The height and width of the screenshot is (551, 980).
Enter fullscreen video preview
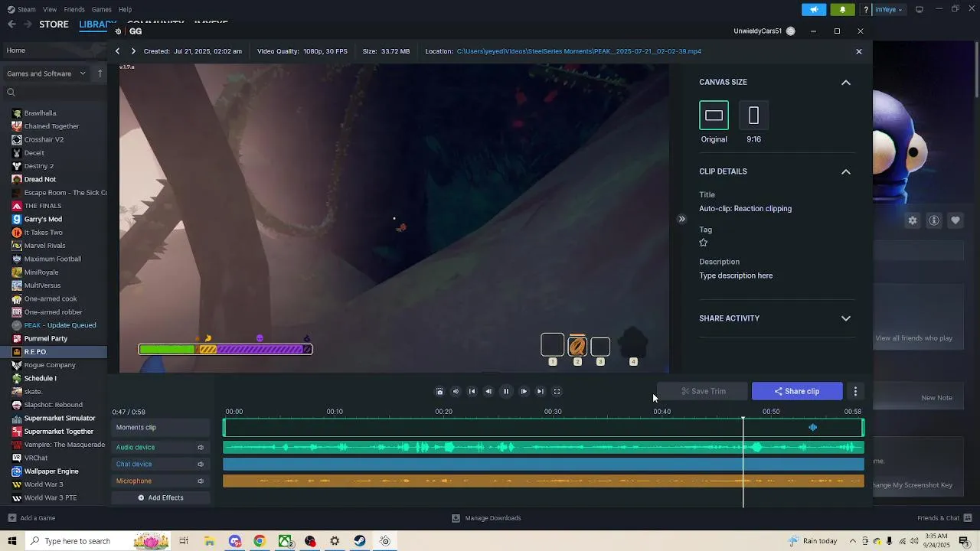tap(557, 391)
